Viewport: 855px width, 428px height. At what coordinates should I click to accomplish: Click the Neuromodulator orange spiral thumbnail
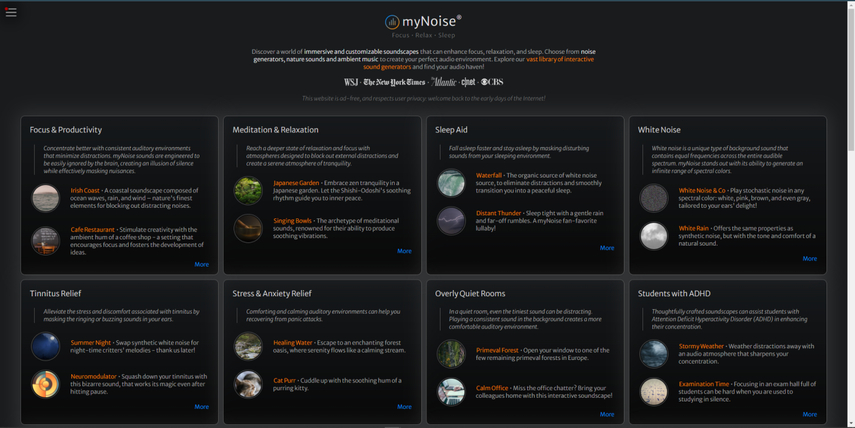(x=45, y=384)
